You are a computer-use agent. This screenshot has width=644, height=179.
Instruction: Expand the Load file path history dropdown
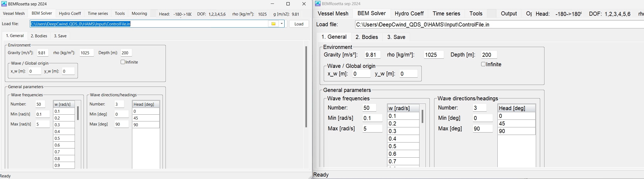click(282, 24)
